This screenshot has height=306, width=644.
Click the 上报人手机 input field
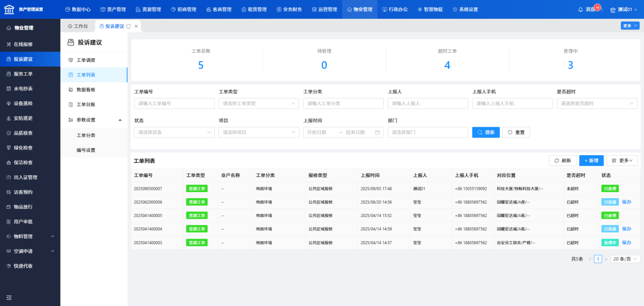(x=512, y=104)
